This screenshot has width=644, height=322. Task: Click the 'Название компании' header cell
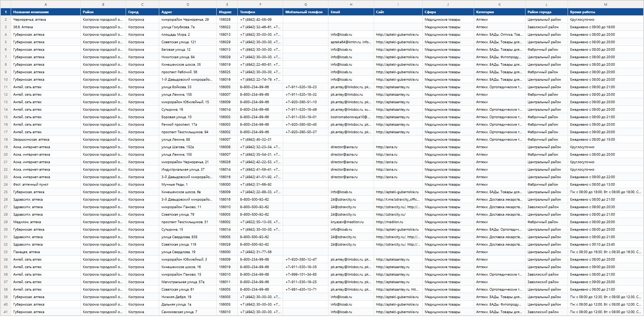[x=46, y=12]
